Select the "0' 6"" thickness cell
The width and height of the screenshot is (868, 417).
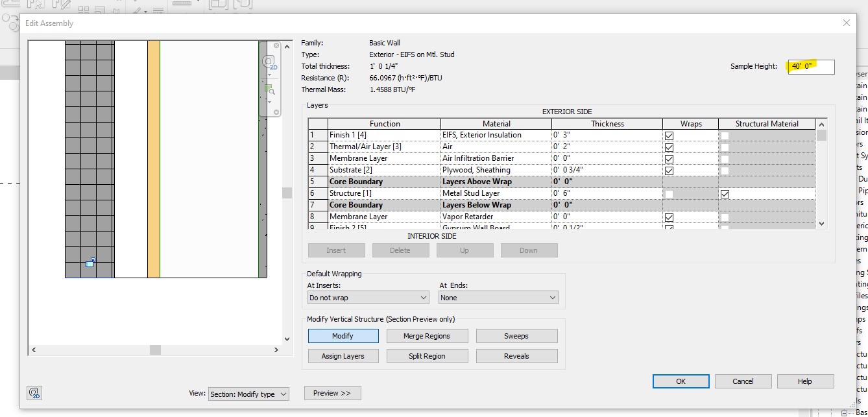pos(607,193)
